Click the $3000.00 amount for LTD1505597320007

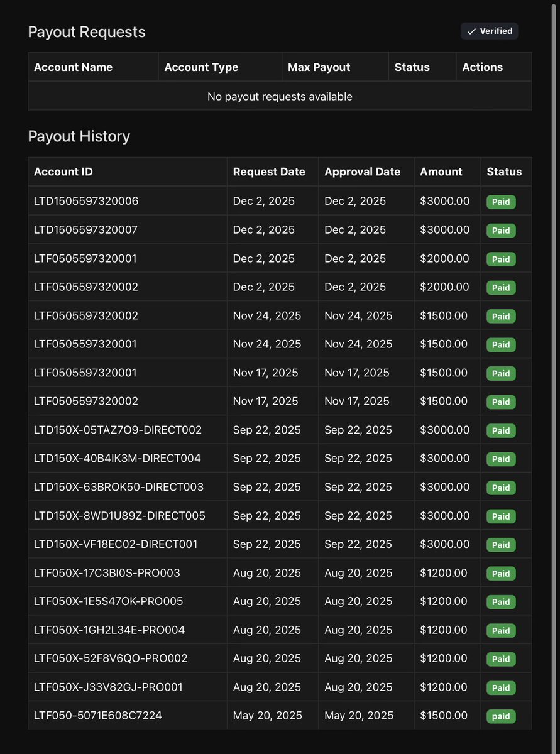[444, 230]
